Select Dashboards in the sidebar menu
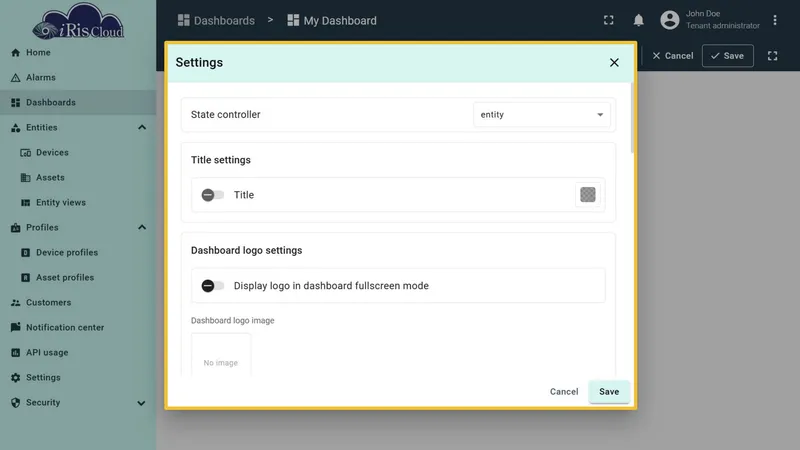The height and width of the screenshot is (450, 800). pyautogui.click(x=78, y=103)
